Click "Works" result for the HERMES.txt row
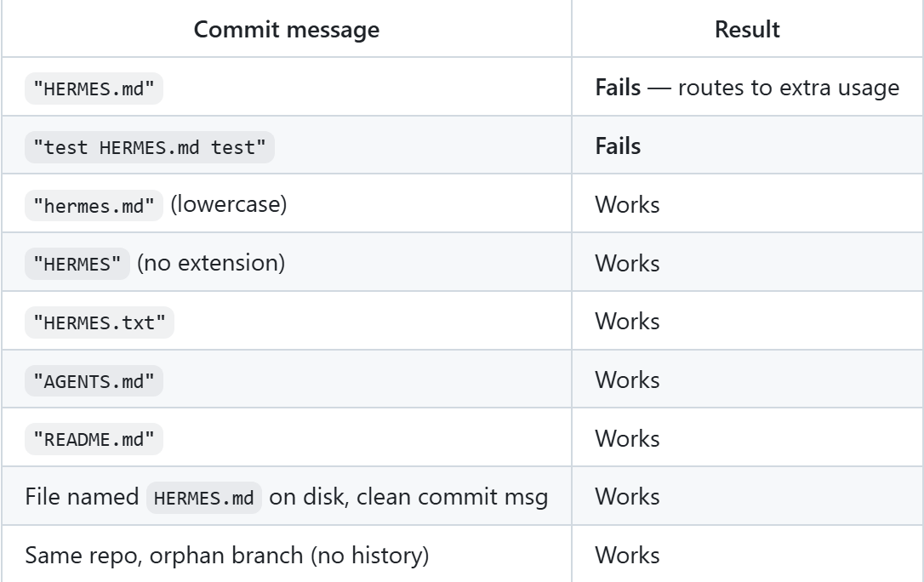924x582 pixels. click(x=627, y=322)
